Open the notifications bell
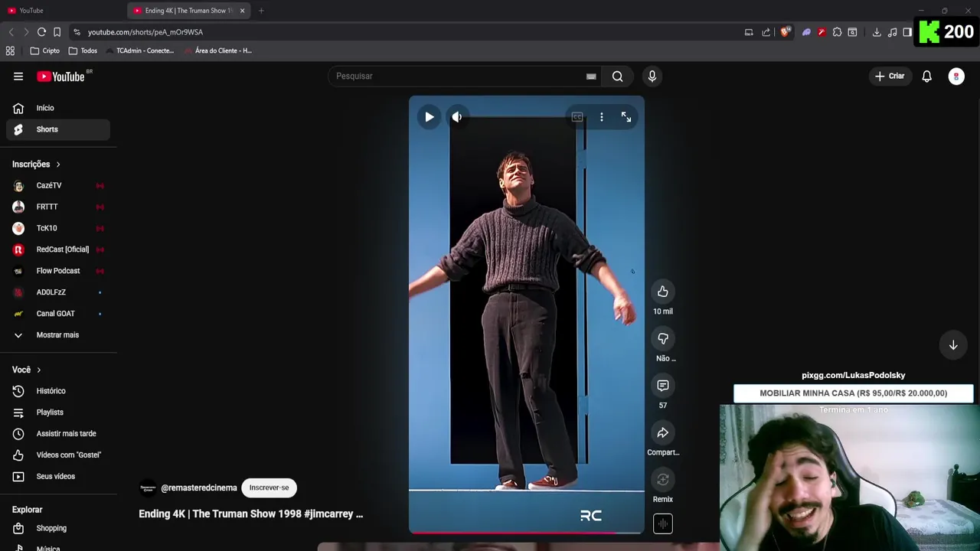This screenshot has height=551, width=980. pyautogui.click(x=927, y=76)
